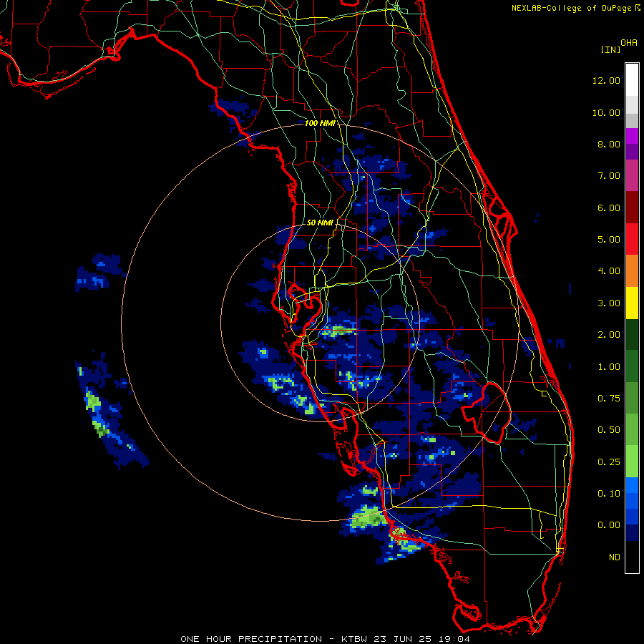Viewport: 644px width, 644px height.
Task: Click the orange legend swatch
Action: coord(632,270)
